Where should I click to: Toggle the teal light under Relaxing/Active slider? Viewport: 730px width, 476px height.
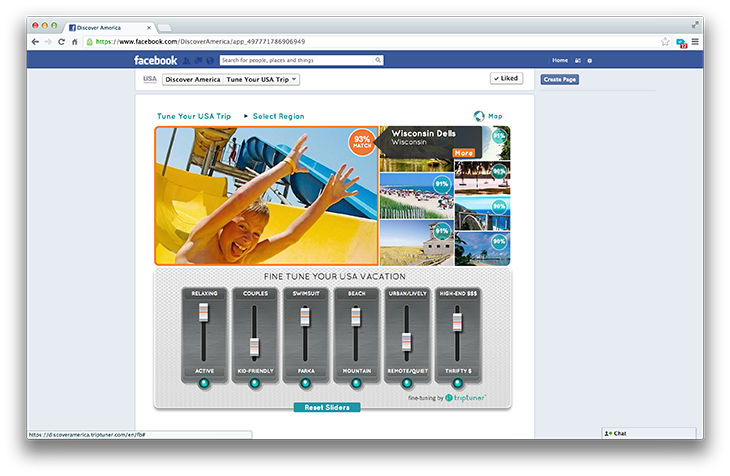204,382
